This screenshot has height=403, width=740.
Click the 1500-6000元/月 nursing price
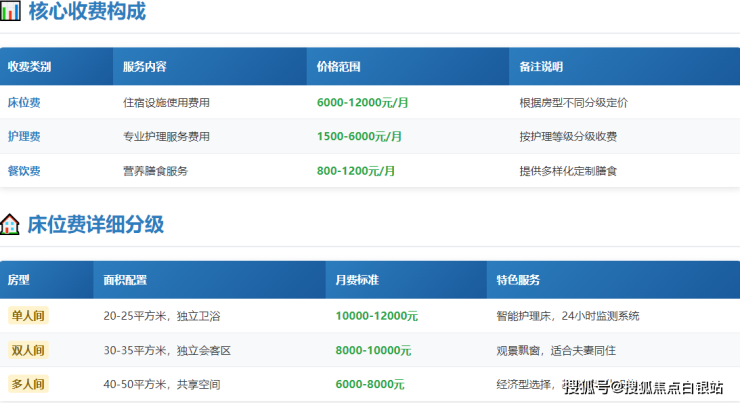(359, 136)
